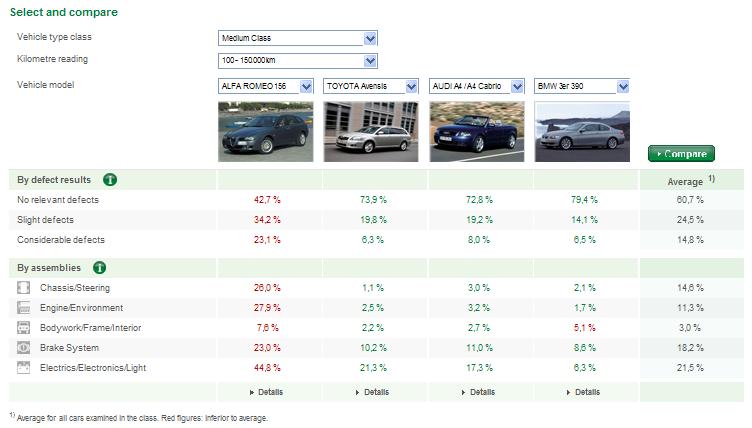Open Details link under Alfa Romeo column

point(266,392)
